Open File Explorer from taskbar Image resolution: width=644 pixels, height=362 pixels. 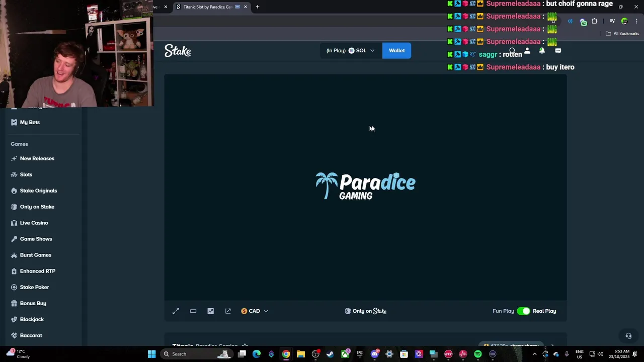pos(300,354)
